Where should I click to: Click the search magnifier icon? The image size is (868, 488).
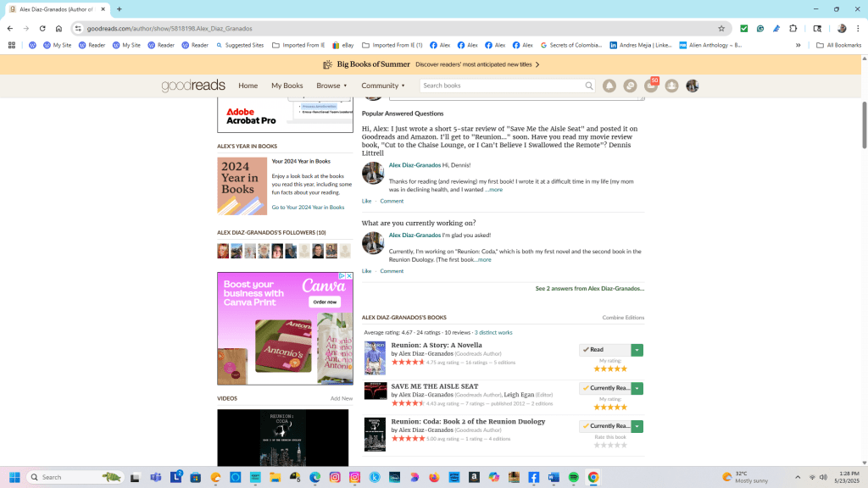tap(589, 86)
